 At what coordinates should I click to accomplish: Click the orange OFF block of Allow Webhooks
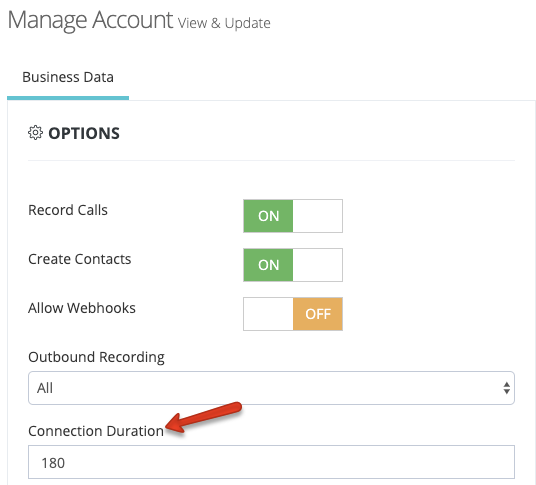coord(318,314)
